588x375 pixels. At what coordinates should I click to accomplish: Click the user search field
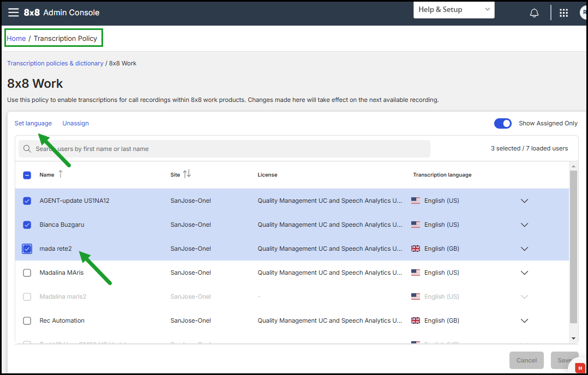pos(224,149)
